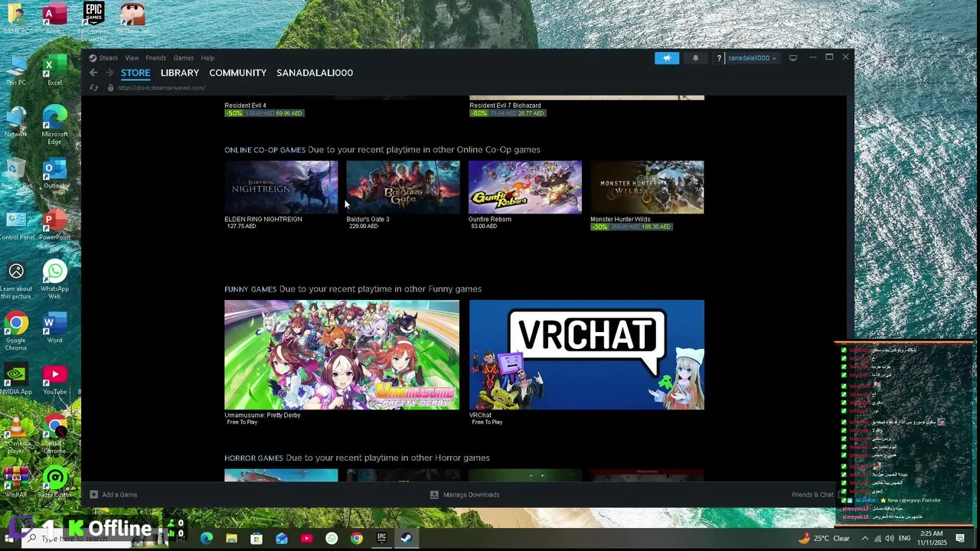Open Friends & Chat
The width and height of the screenshot is (980, 551).
[813, 494]
